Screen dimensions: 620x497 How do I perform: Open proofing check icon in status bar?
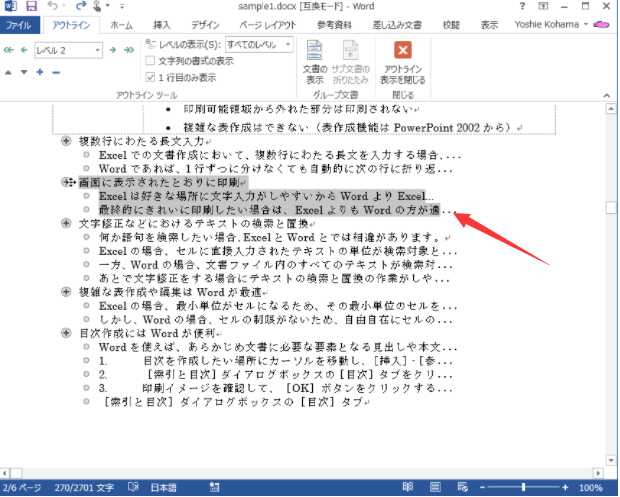133,487
